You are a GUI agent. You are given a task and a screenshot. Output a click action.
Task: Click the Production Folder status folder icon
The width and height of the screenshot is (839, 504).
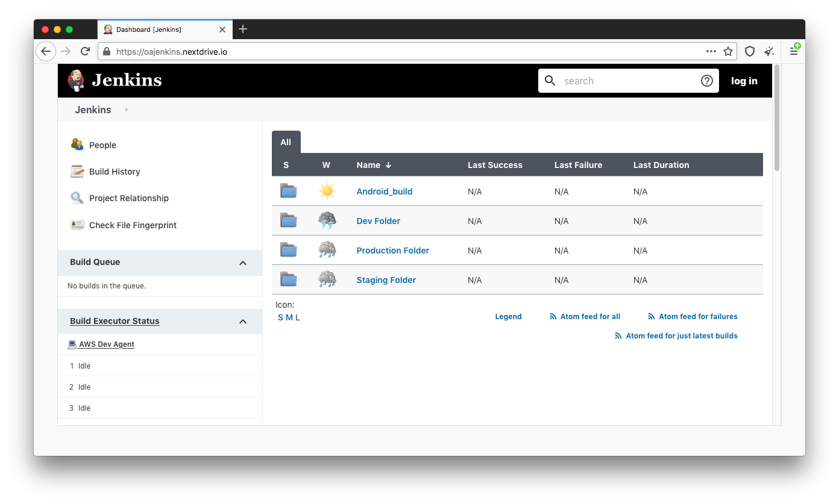click(289, 250)
